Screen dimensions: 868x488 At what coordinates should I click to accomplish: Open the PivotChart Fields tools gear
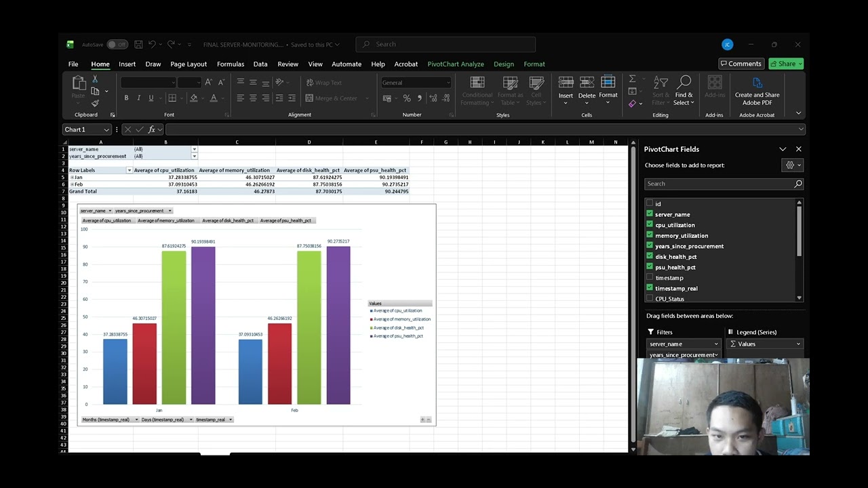point(792,165)
